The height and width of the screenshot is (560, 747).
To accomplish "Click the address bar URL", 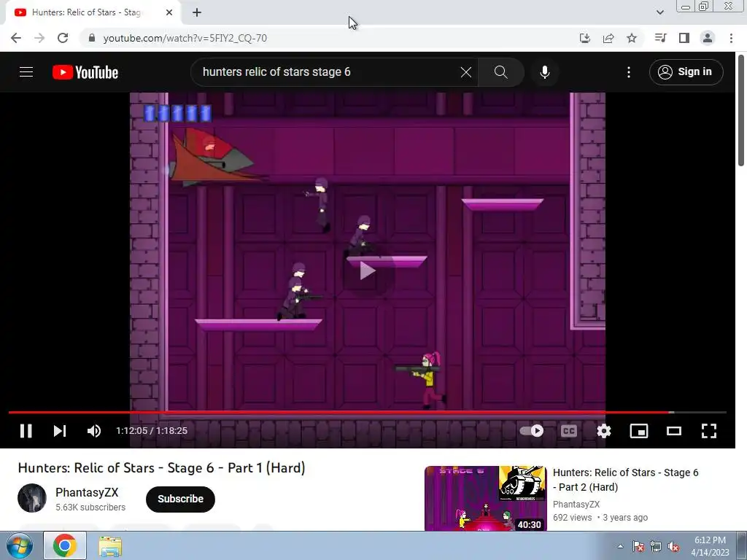I will coord(185,38).
